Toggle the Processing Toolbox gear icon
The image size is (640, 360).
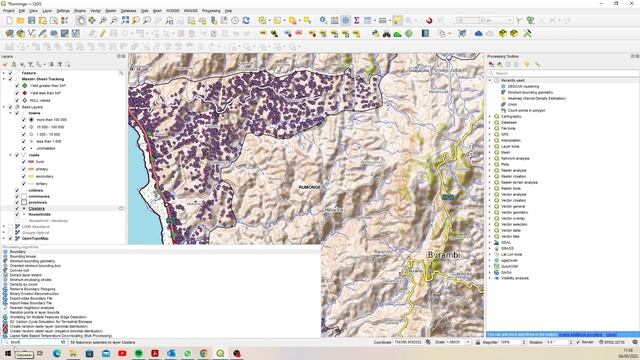tap(345, 20)
